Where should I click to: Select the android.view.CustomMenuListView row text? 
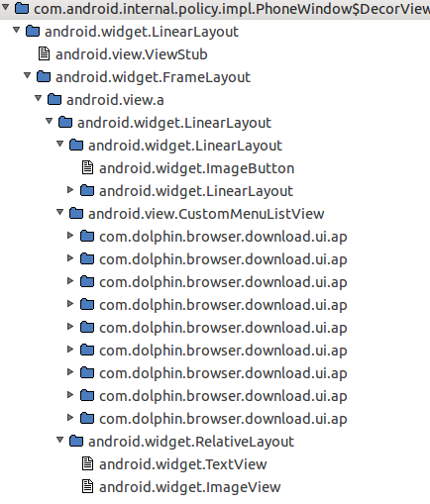[x=206, y=214]
